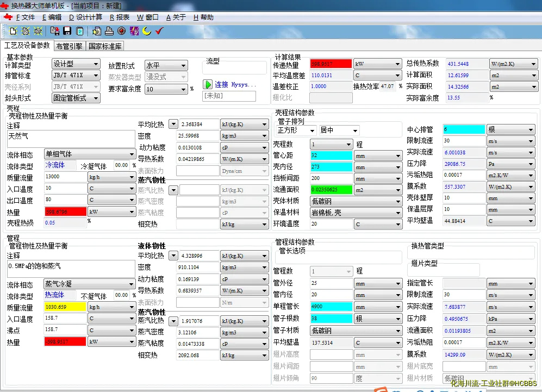Expand the 放置形式 水平 dropdown
The width and height of the screenshot is (542, 392).
166,65
